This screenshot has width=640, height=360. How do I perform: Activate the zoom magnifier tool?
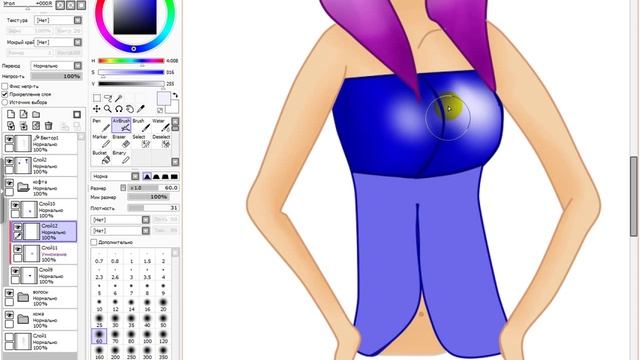click(x=108, y=109)
